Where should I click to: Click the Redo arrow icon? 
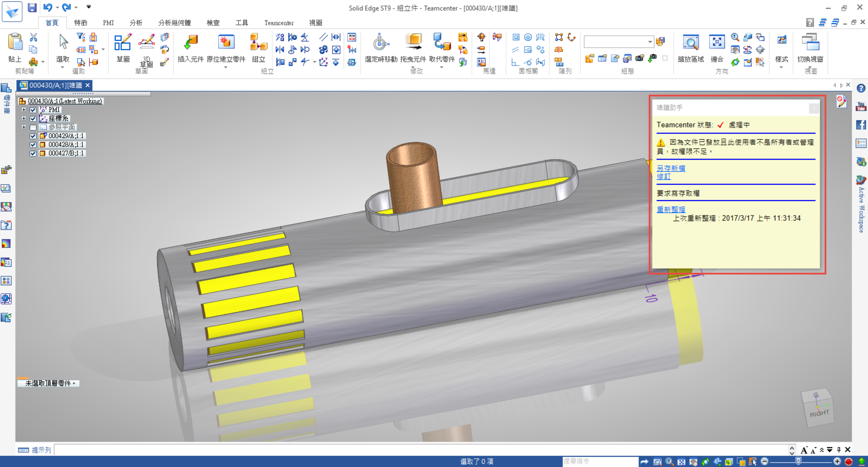pyautogui.click(x=66, y=7)
